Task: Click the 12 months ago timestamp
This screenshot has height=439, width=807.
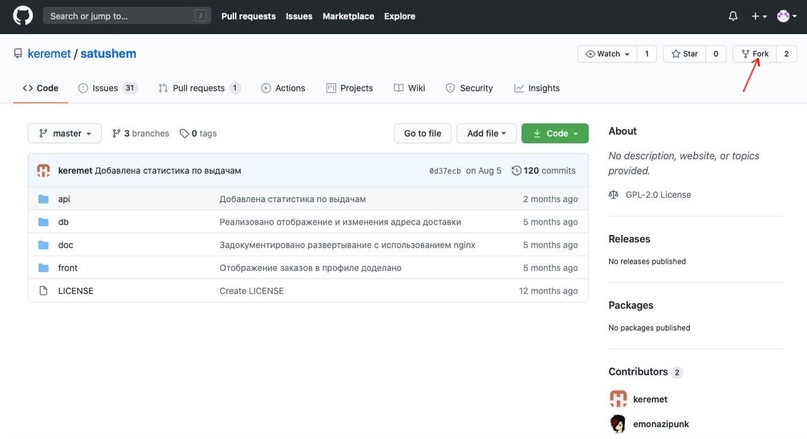Action: pyautogui.click(x=548, y=291)
